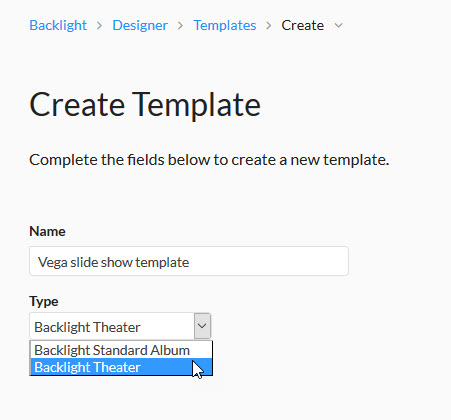Select the Type combo box showing Backlight Theater
451x420 pixels.
coord(120,326)
